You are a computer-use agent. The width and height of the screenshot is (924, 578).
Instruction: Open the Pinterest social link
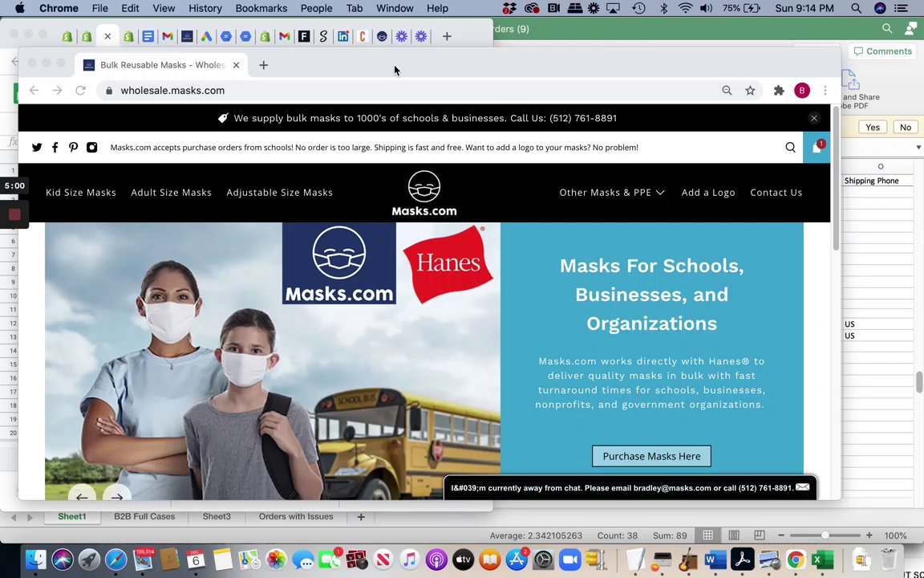click(x=73, y=148)
